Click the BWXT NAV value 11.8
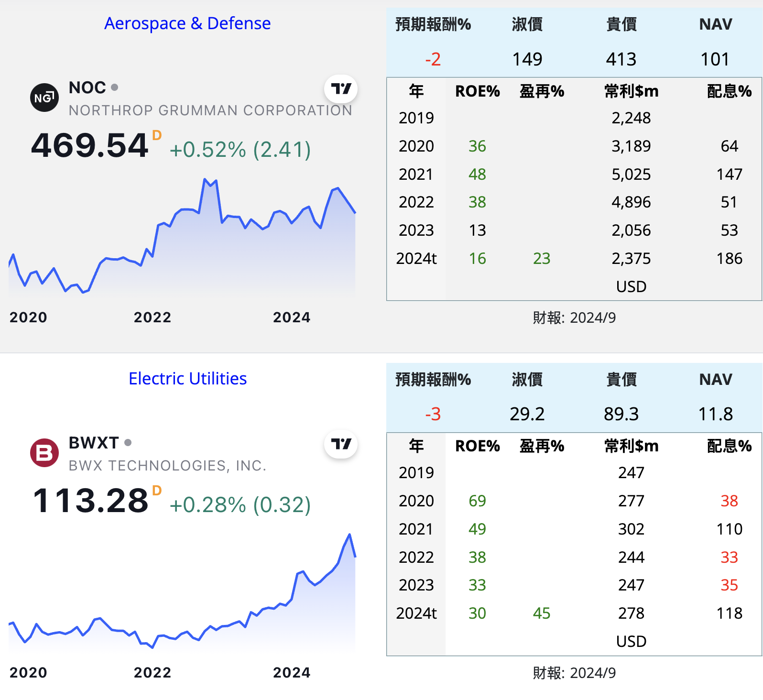 coord(716,414)
